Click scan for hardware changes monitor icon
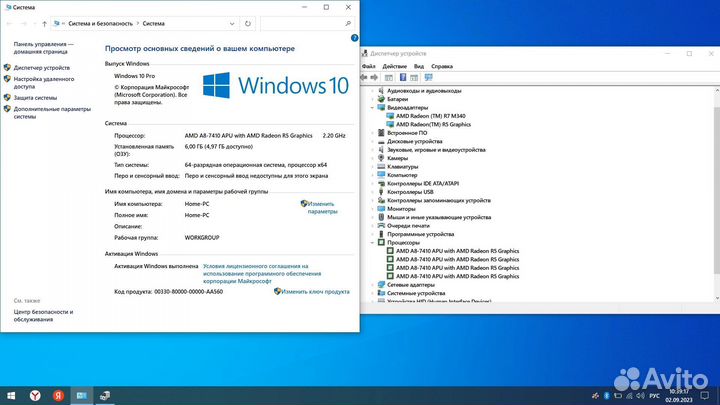This screenshot has width=720, height=405. click(428, 78)
